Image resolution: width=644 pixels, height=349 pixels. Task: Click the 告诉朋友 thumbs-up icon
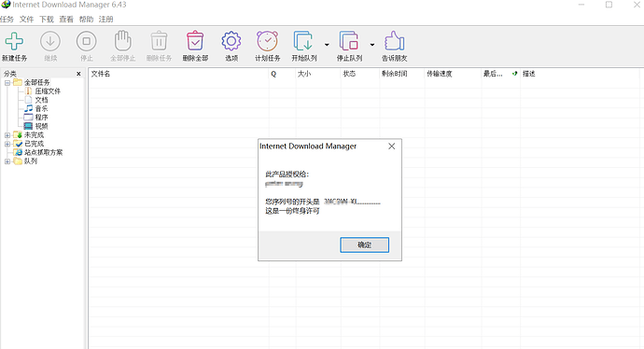pyautogui.click(x=394, y=41)
